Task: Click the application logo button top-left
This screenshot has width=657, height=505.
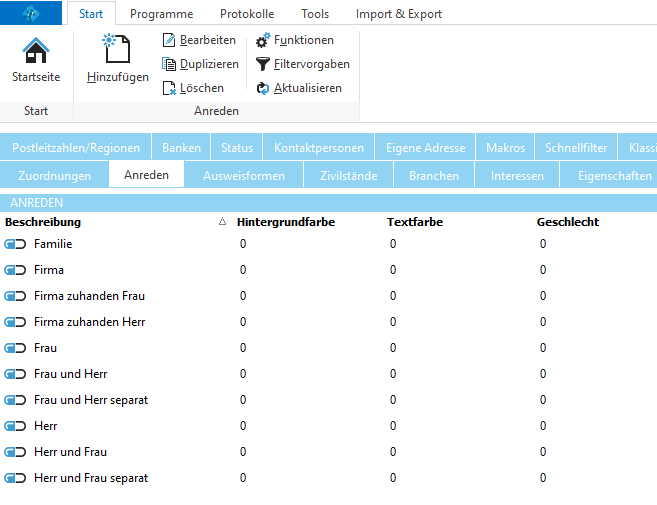Action: point(32,13)
